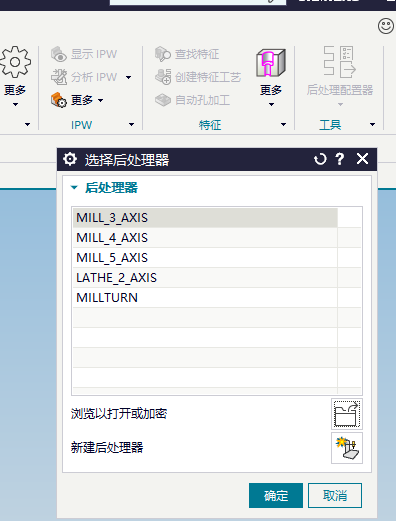Screen dimensions: 396x521
Task: Click the 创建特征工艺 icon
Action: (163, 77)
